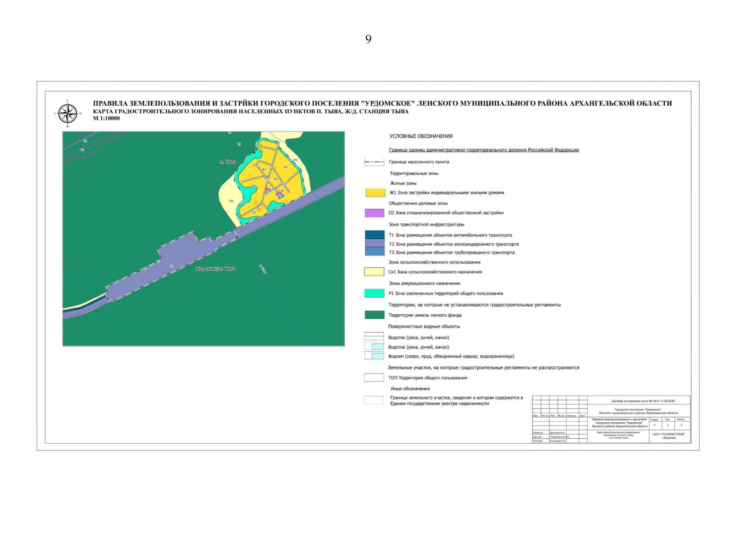Click the turquoise Р1 green areas swatch
Viewport: 756px width, 535px height.
[374, 293]
